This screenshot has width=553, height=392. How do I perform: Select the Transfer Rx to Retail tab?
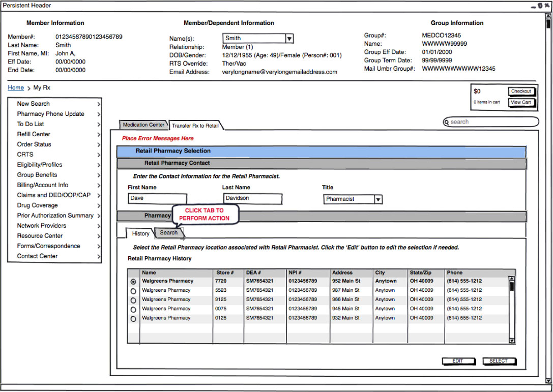pos(196,126)
